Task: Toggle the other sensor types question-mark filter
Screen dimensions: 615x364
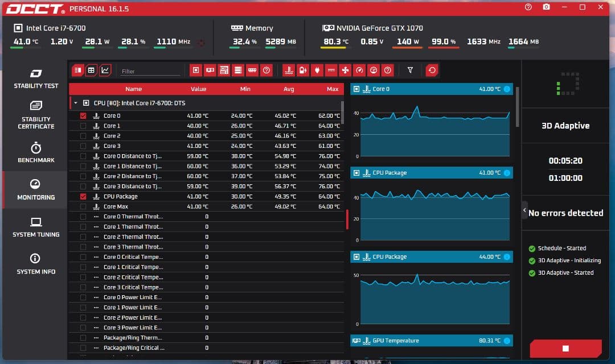Action: point(388,70)
